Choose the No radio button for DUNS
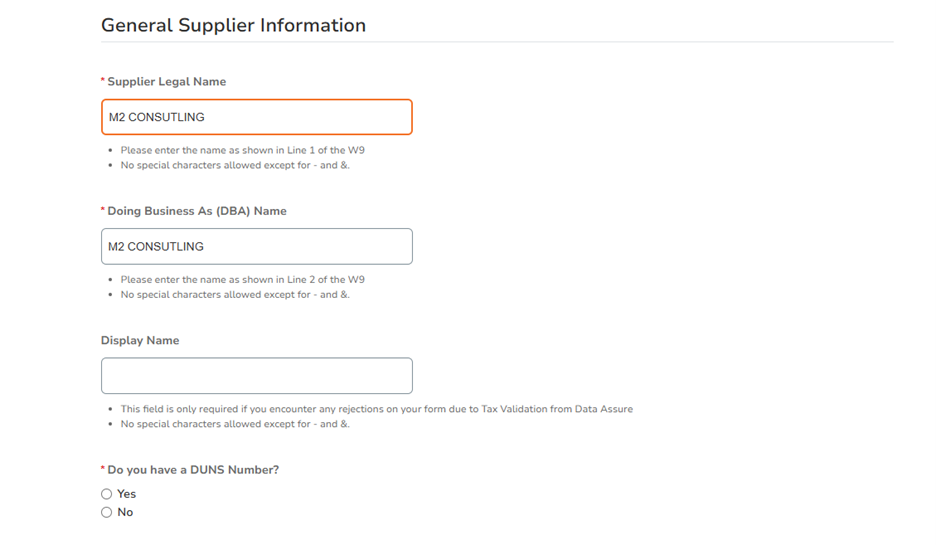The height and width of the screenshot is (545, 936). click(106, 512)
